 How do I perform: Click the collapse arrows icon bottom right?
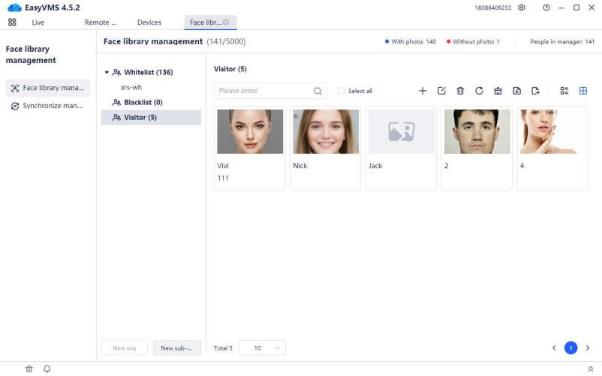point(590,369)
